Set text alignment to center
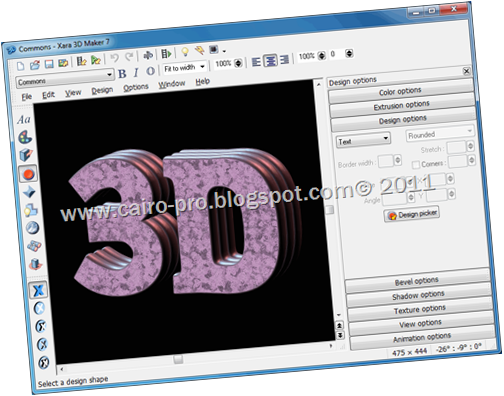Screen dimensions: 504x396 coord(270,61)
